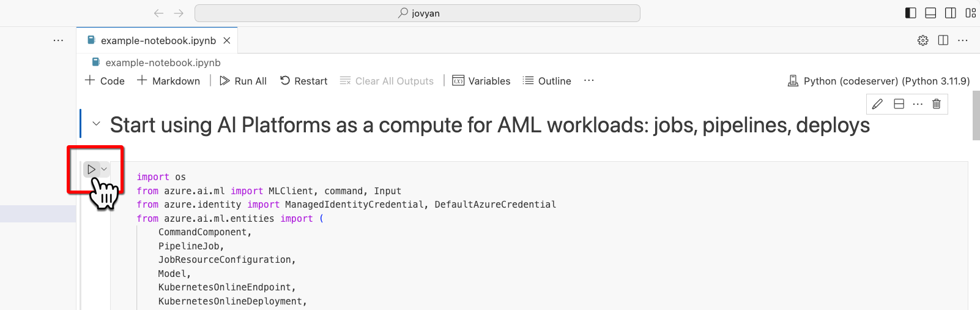This screenshot has width=980, height=310.
Task: Restart the notebook kernel
Action: click(x=303, y=81)
